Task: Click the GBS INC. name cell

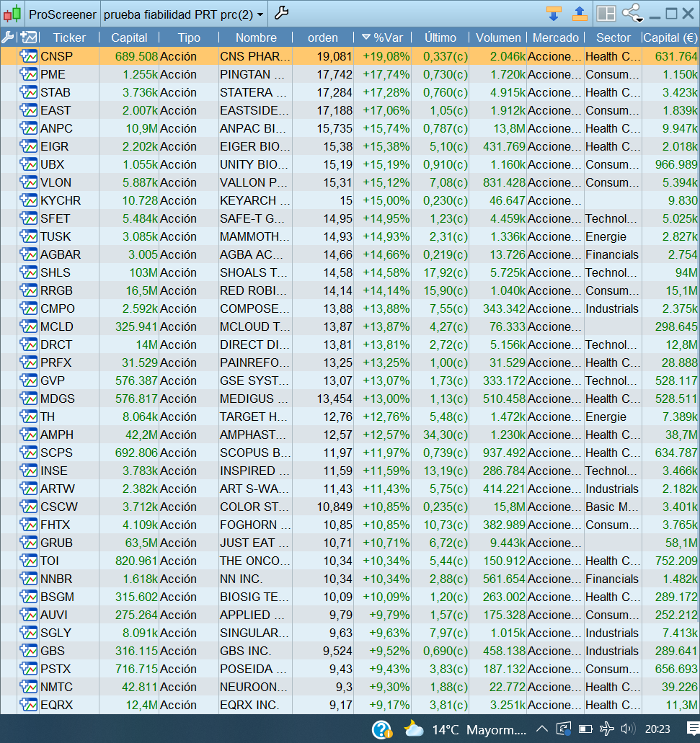Action: pyautogui.click(x=246, y=651)
